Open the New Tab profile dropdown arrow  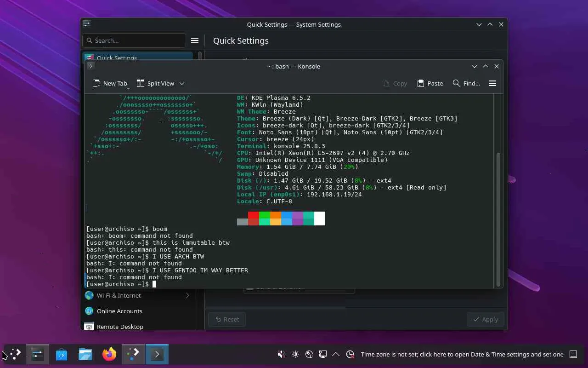pos(128,87)
